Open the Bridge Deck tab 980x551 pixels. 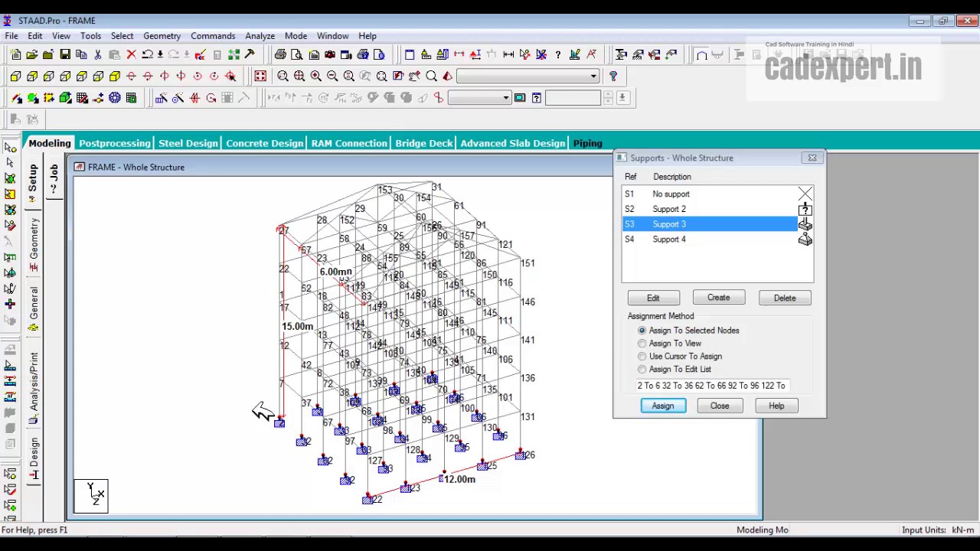click(424, 143)
